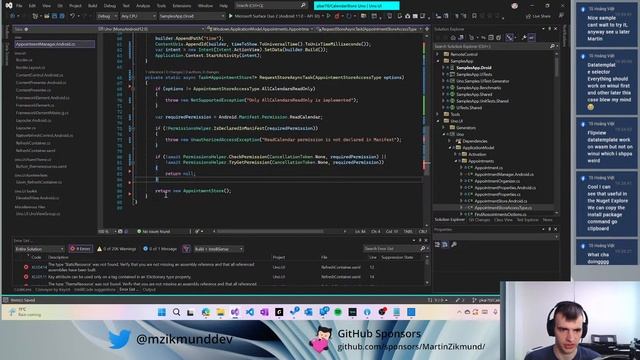Switch to the Test Explorer tab

tap(528, 220)
